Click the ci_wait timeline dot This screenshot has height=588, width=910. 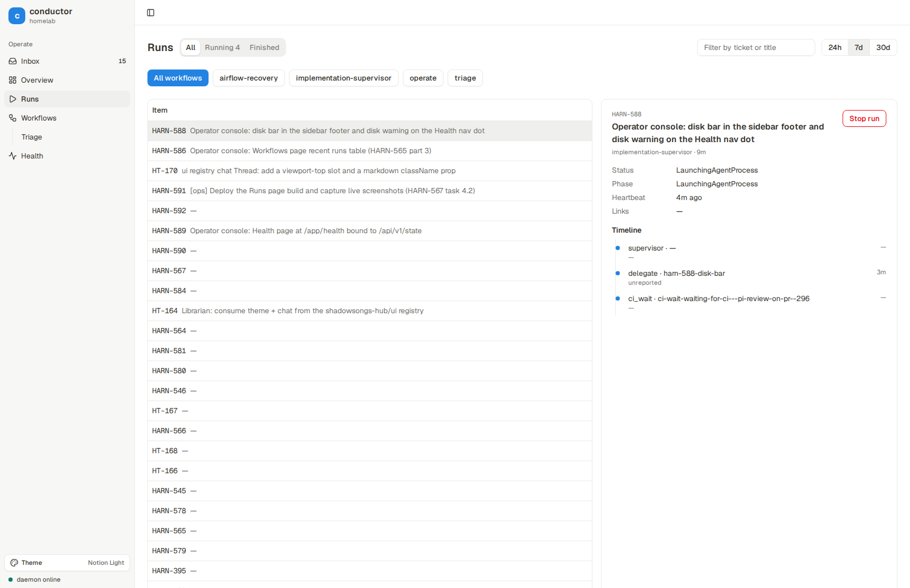tap(618, 298)
